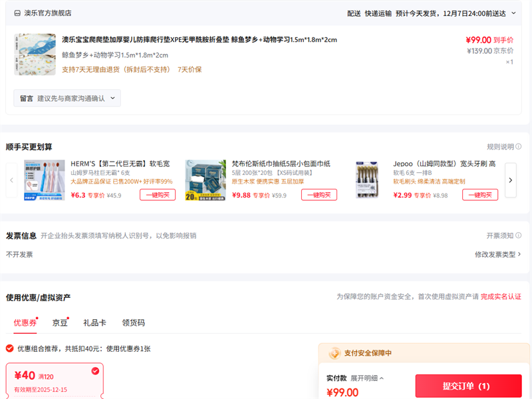Switch to the 礼品卡 tab

tap(94, 323)
